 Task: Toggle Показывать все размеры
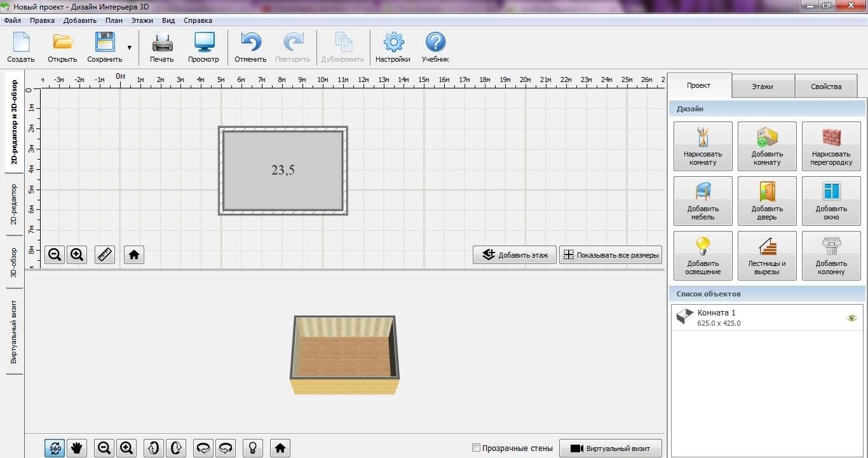coord(611,255)
